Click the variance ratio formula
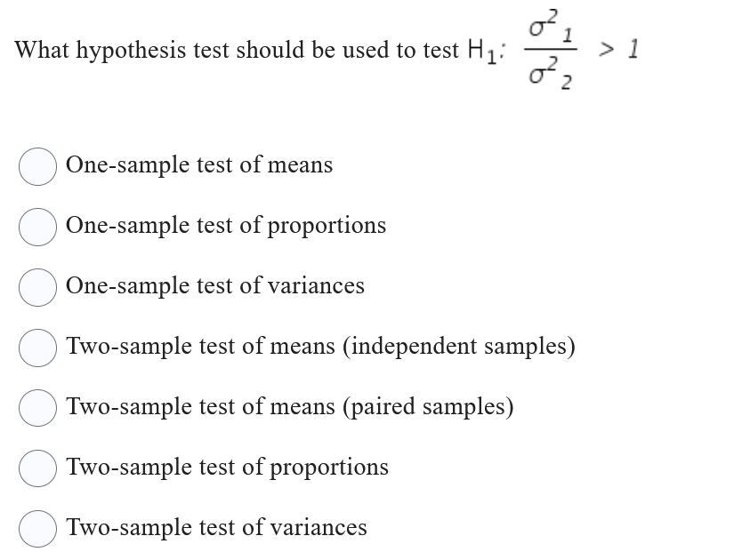The width and height of the screenshot is (750, 560). [550, 51]
